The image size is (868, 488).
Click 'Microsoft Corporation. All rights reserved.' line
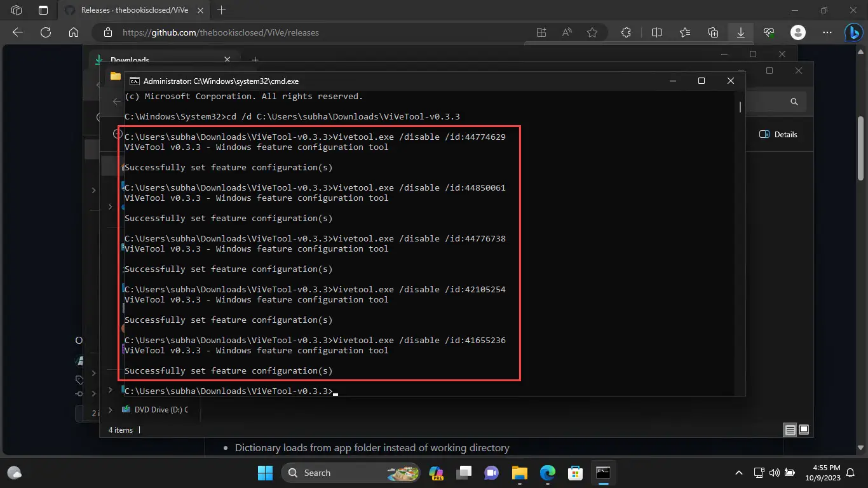(x=244, y=96)
